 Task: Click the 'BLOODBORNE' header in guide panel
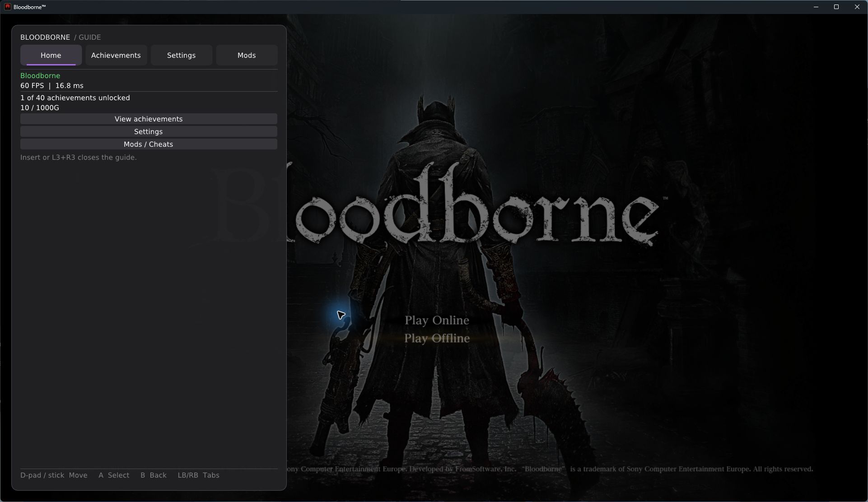[x=45, y=37]
